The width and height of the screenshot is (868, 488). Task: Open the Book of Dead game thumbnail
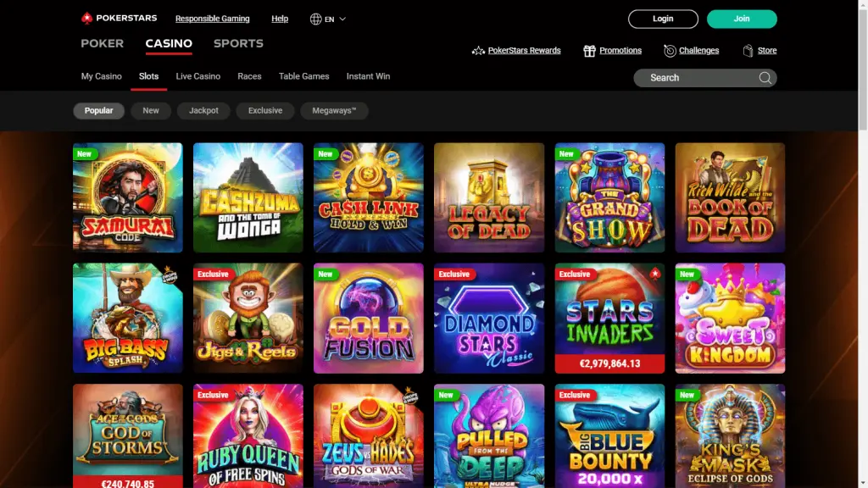tap(730, 197)
